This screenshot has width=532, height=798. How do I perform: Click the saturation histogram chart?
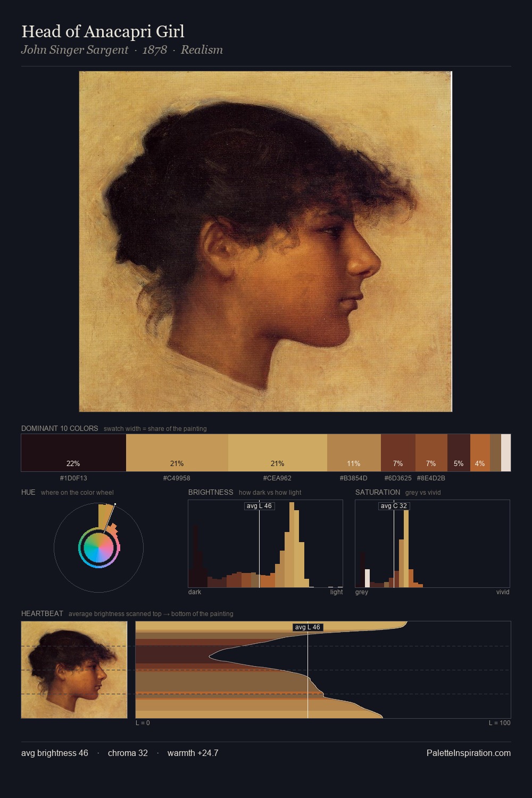coord(433,544)
